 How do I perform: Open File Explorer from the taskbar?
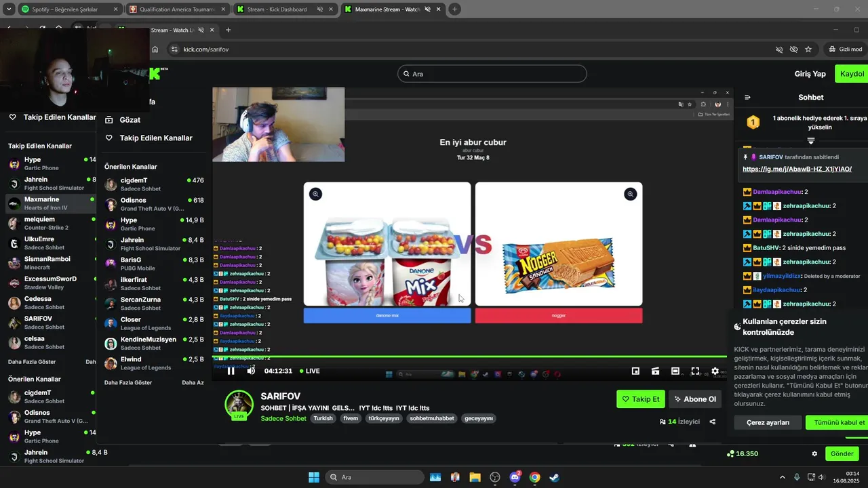pos(475,477)
